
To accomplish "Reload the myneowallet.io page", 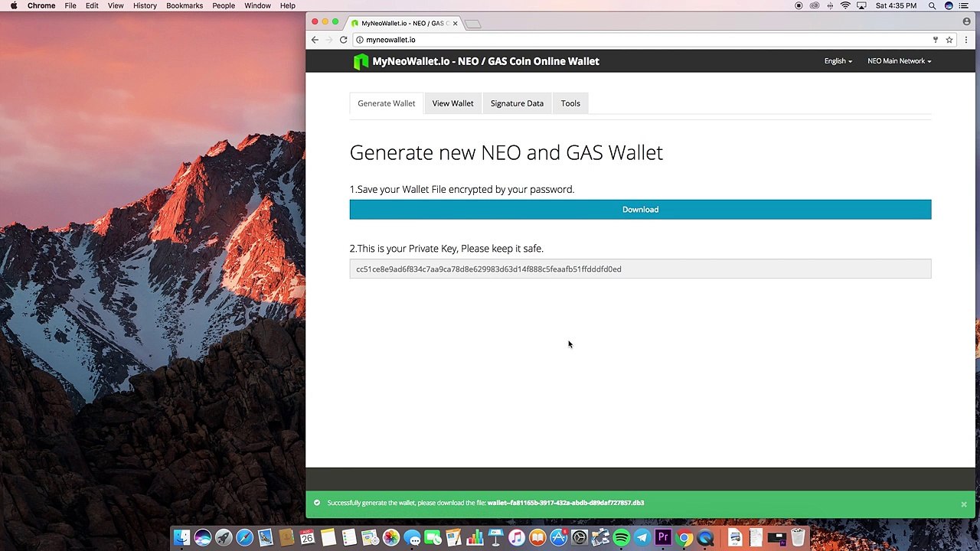I will [344, 40].
